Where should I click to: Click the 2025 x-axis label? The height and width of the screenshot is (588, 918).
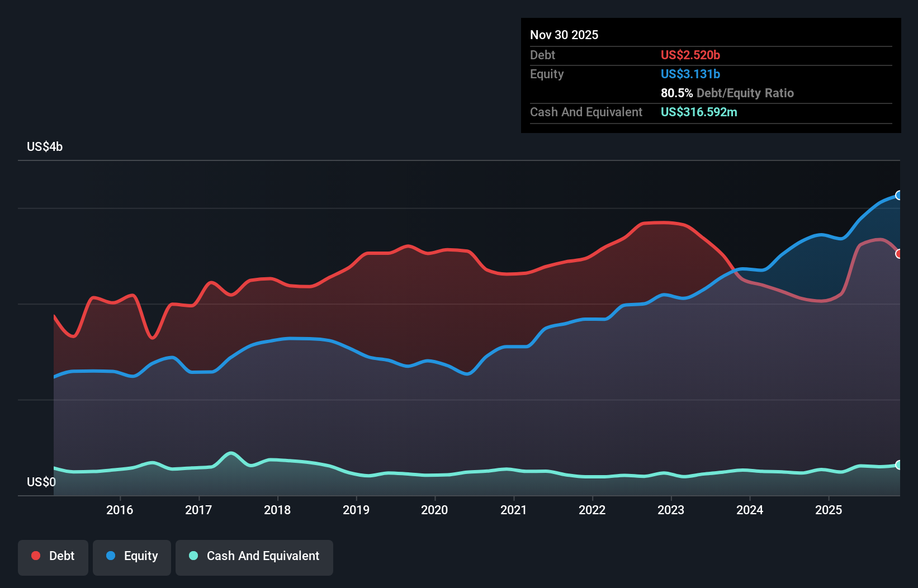(829, 510)
